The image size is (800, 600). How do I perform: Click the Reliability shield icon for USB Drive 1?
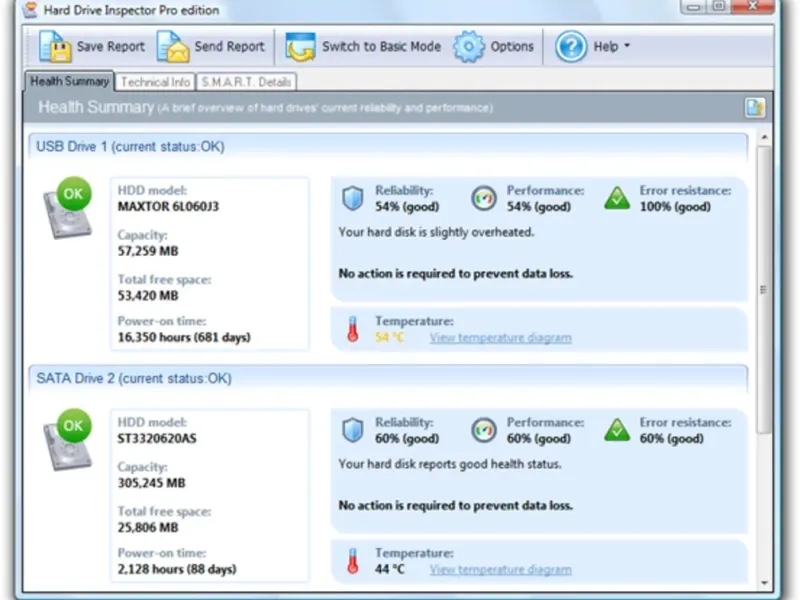click(x=353, y=198)
